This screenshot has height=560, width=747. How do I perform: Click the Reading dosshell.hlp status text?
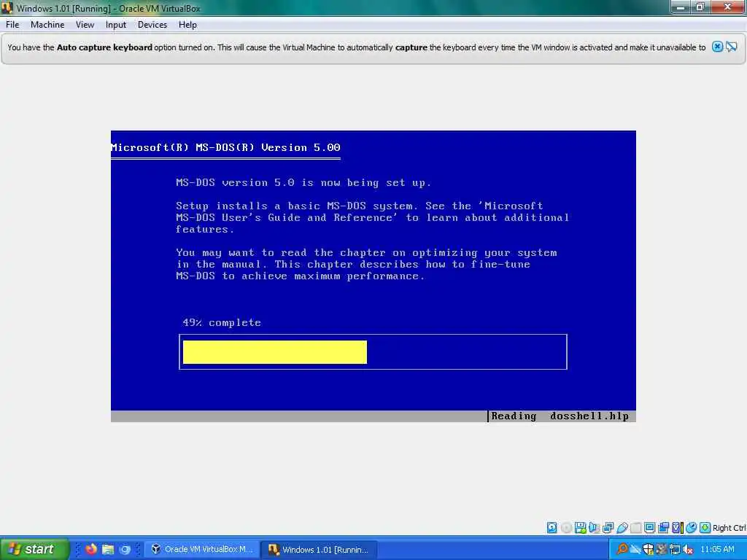coord(560,416)
